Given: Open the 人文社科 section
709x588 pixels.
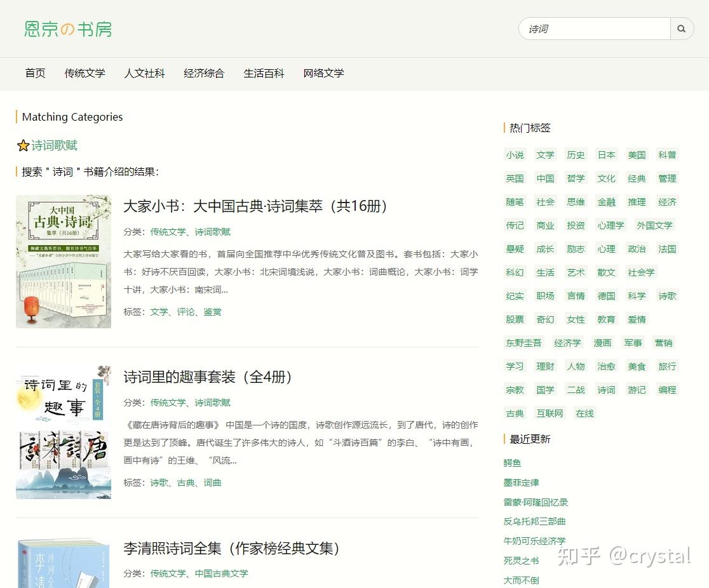Looking at the screenshot, I should [x=145, y=73].
